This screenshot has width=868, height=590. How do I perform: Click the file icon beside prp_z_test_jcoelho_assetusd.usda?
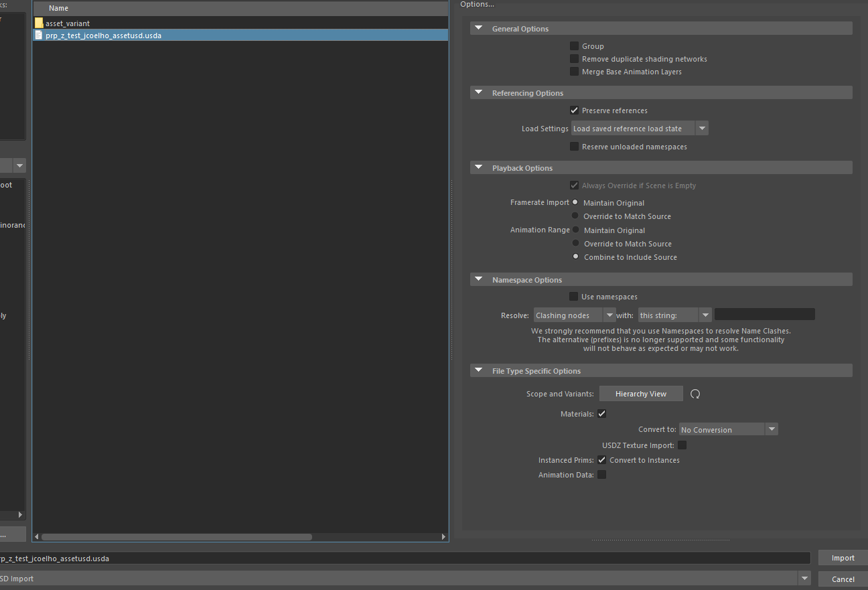[38, 35]
